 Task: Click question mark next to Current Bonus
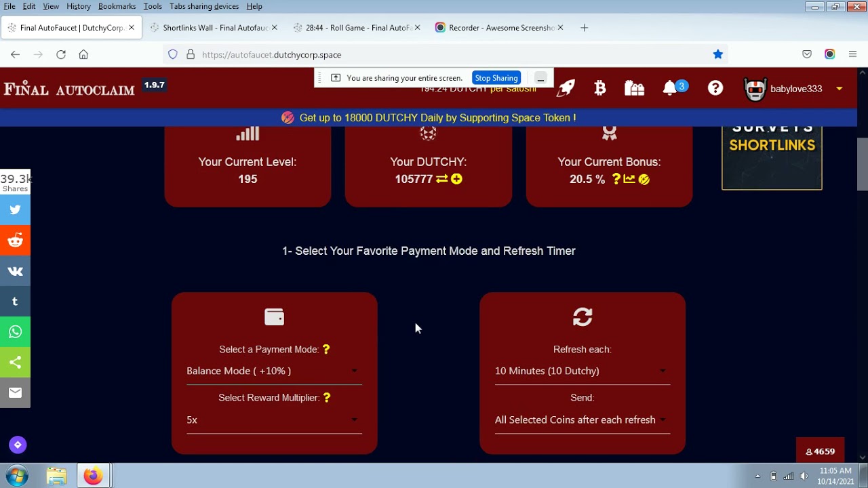[616, 179]
